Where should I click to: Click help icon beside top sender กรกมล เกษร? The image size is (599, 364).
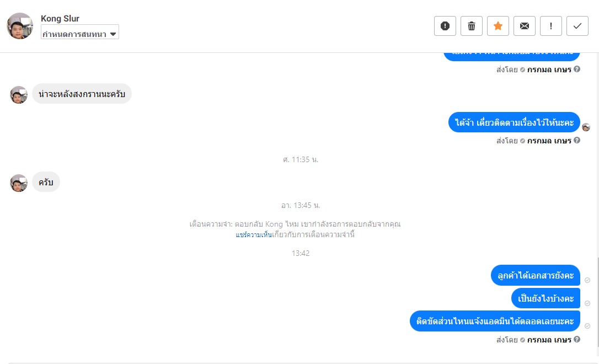pyautogui.click(x=577, y=69)
